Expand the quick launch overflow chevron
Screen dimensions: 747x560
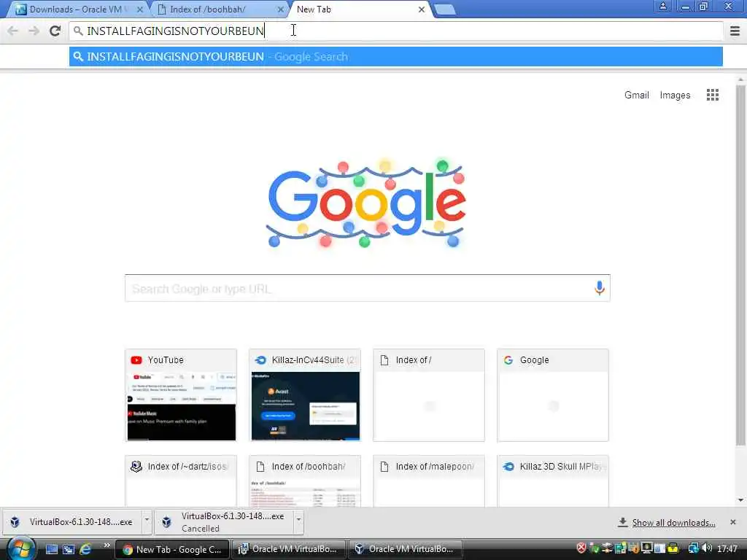tap(107, 545)
